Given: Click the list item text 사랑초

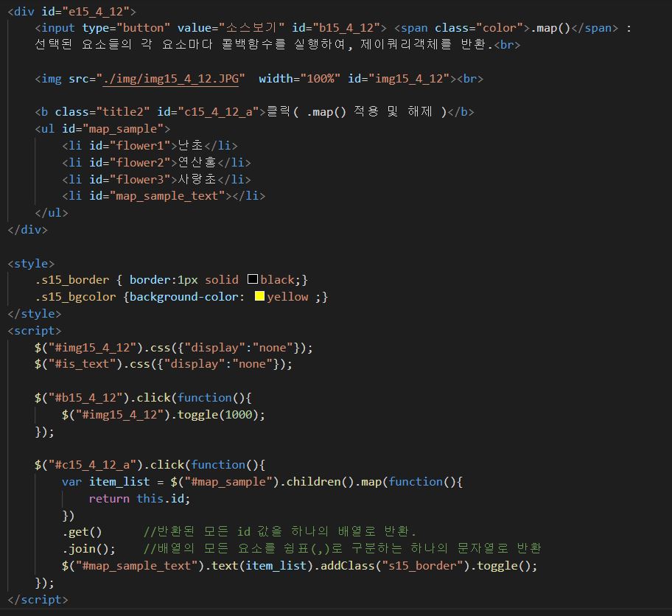Looking at the screenshot, I should 197,179.
